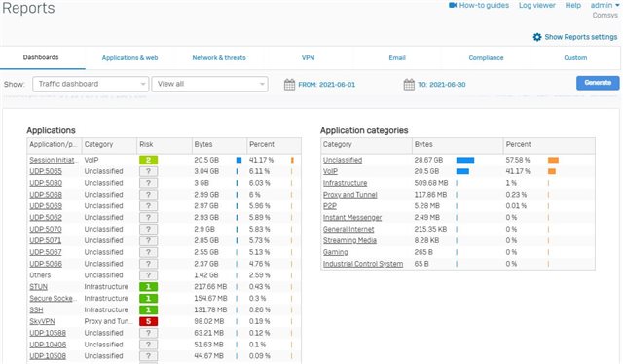This screenshot has height=364, width=623.
Task: Sort Application categories by Percent column header
Action: pos(549,145)
